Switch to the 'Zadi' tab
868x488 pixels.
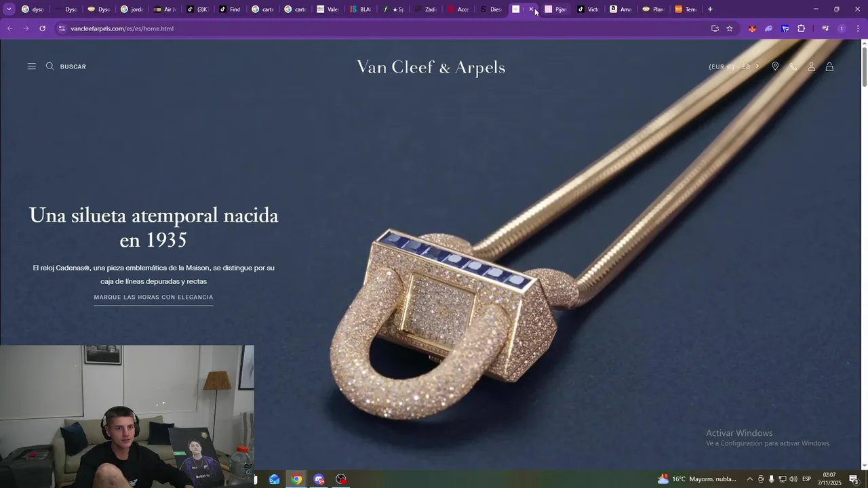[x=426, y=9]
